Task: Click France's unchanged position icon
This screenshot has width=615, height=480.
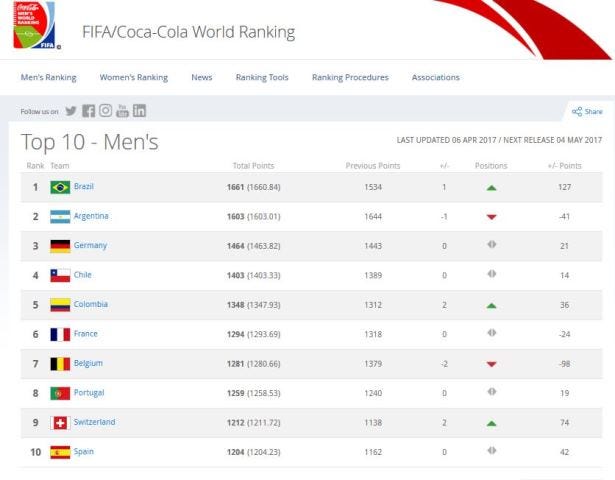Action: tap(491, 333)
